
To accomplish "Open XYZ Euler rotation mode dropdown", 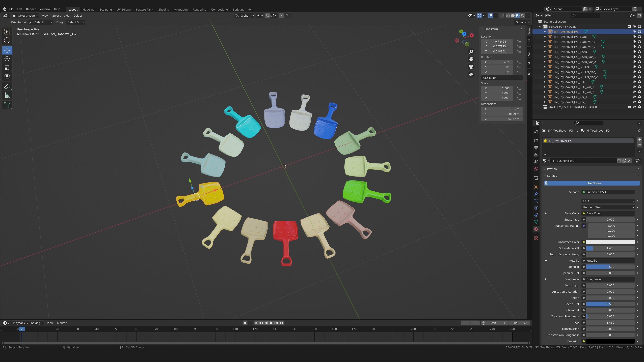I will click(x=501, y=78).
